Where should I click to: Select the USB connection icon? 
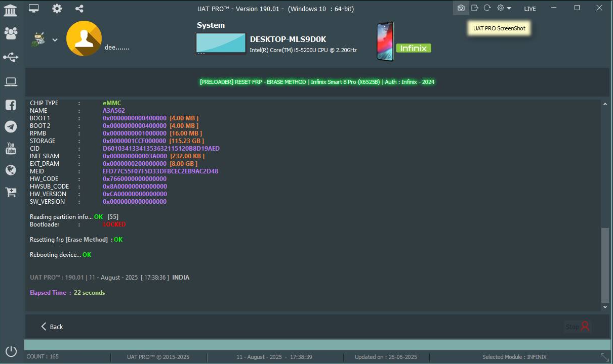coord(11,58)
